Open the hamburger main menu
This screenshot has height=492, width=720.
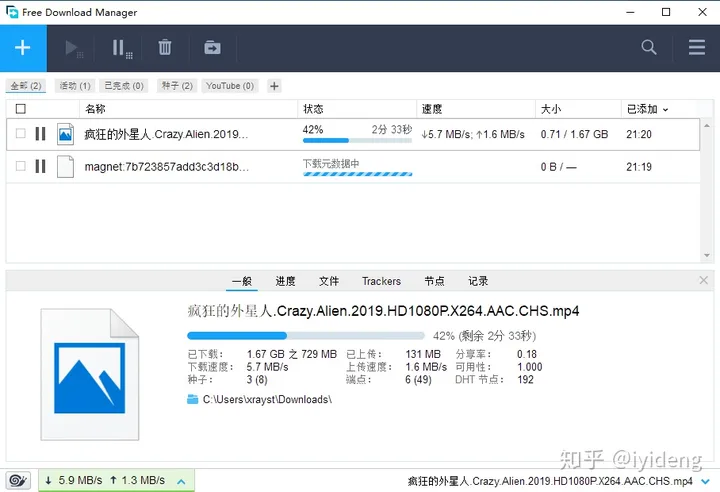(697, 48)
